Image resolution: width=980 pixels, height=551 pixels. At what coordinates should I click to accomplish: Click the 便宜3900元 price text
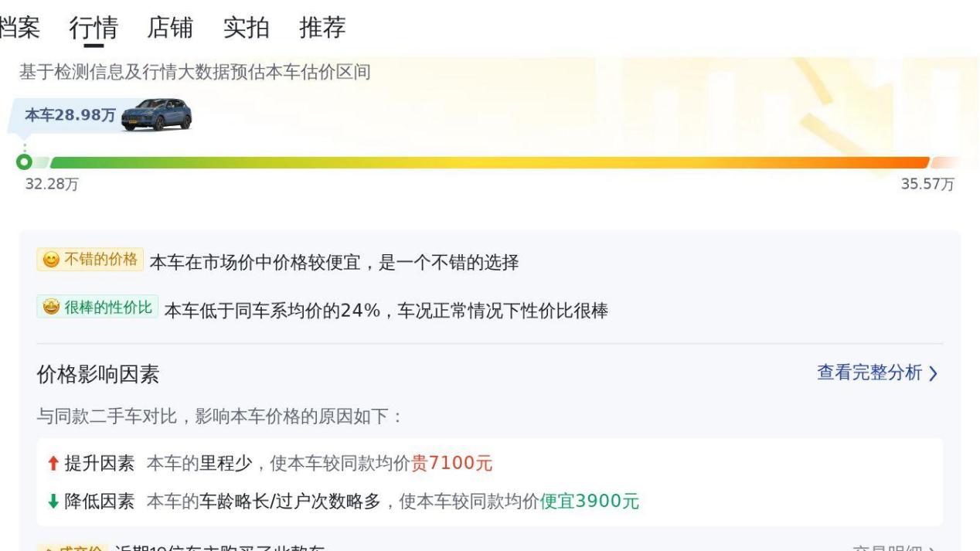590,502
